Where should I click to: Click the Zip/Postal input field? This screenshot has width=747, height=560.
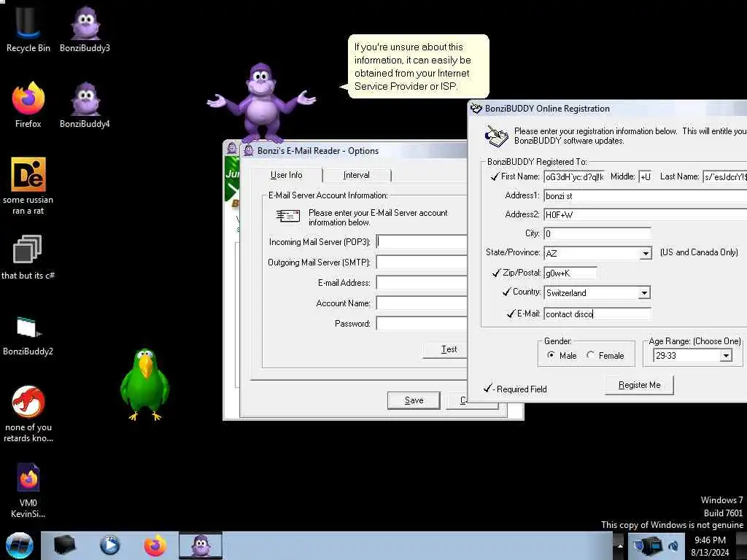click(570, 273)
